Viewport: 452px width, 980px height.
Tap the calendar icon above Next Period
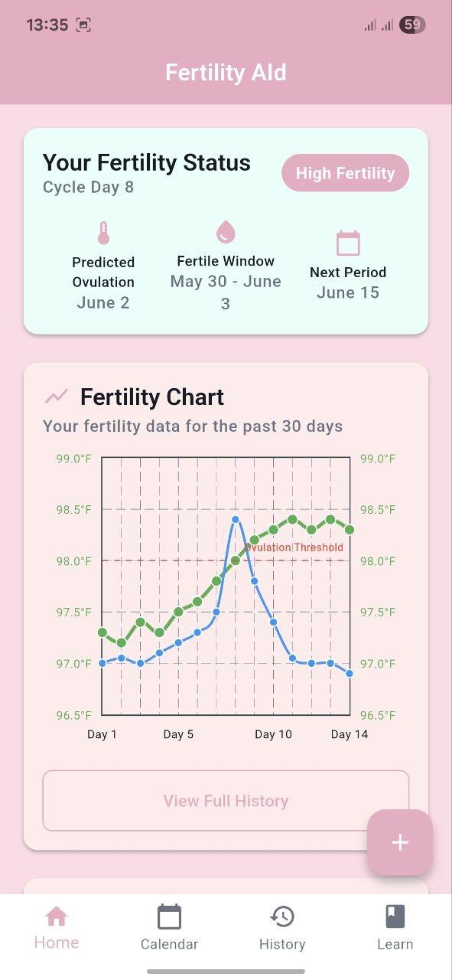tap(348, 243)
